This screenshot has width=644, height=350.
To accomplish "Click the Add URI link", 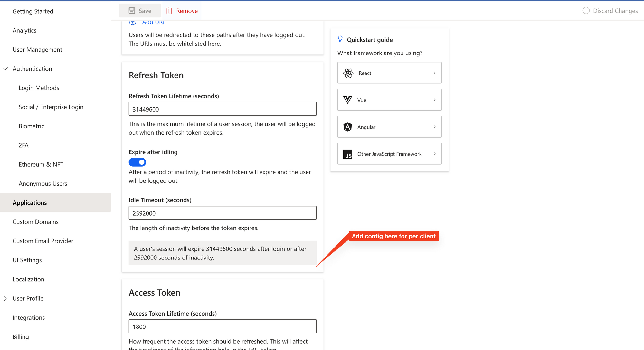I will pyautogui.click(x=153, y=22).
